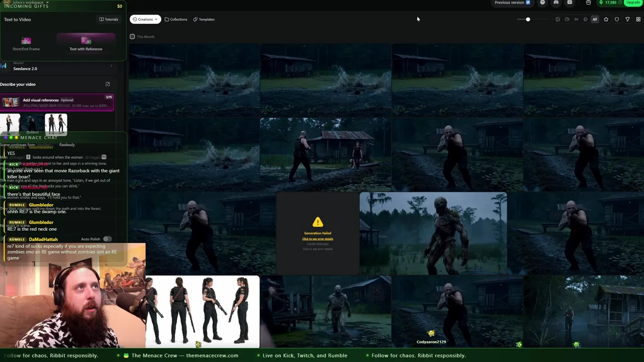Open the YouTube icon in top bar
Viewport: 644px width, 362px height.
[x=570, y=3]
